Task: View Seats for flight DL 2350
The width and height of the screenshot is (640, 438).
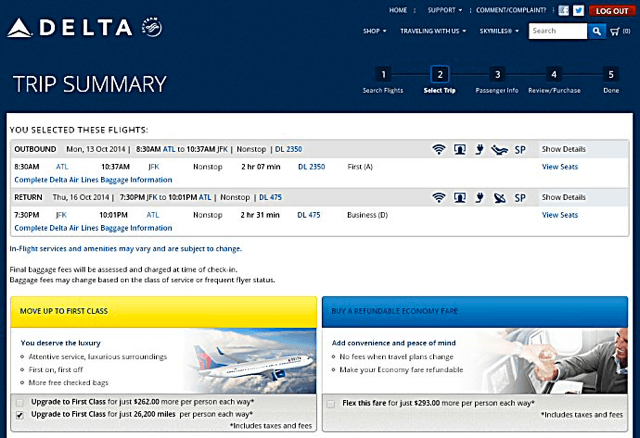Action: [x=560, y=167]
